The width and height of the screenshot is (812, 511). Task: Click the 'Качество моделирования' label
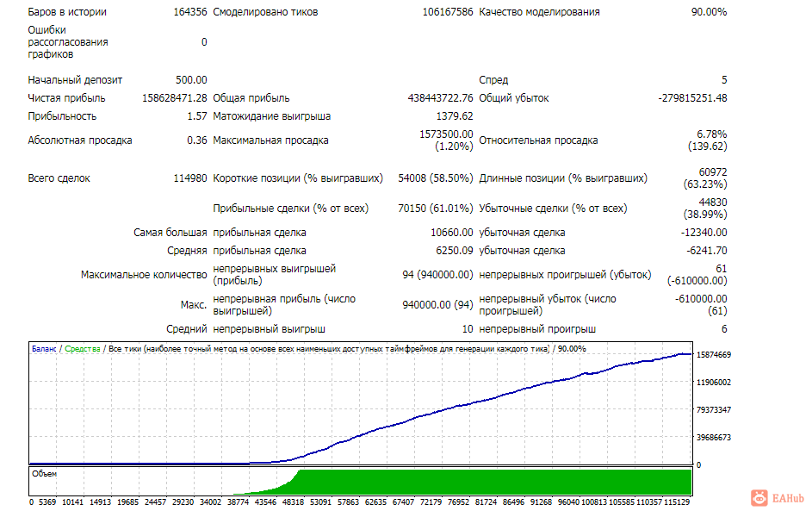(x=539, y=12)
